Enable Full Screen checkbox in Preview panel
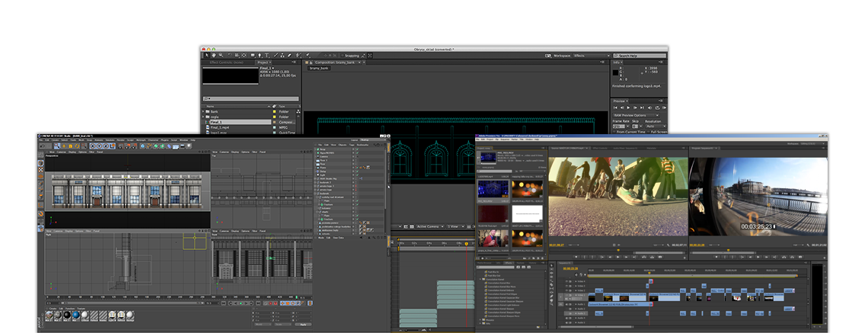This screenshot has height=333, width=868. tap(648, 132)
